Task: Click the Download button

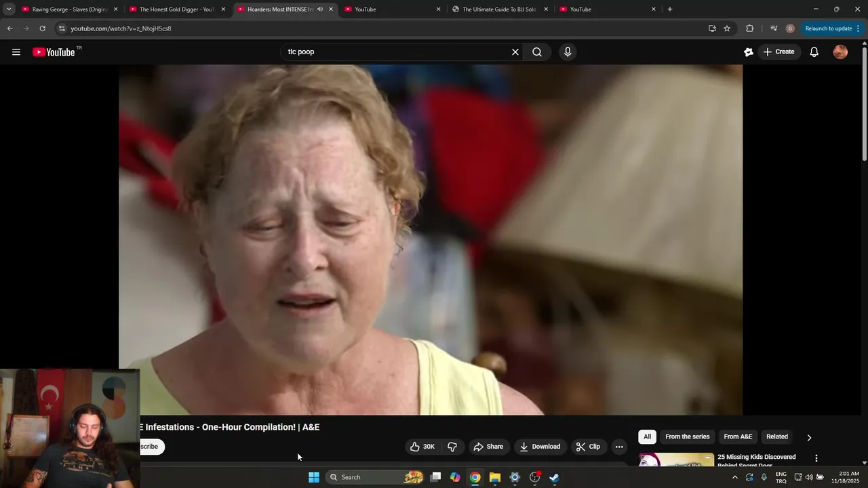Action: click(540, 447)
